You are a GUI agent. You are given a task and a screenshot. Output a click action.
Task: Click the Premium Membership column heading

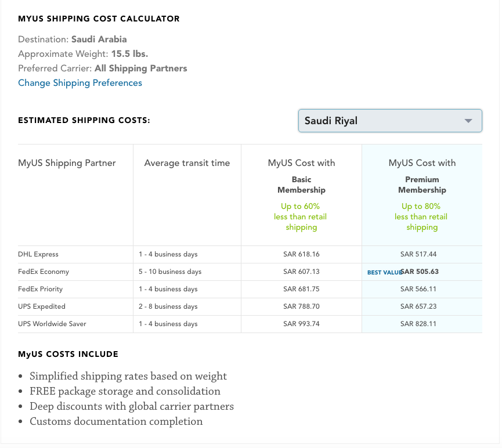click(x=422, y=185)
